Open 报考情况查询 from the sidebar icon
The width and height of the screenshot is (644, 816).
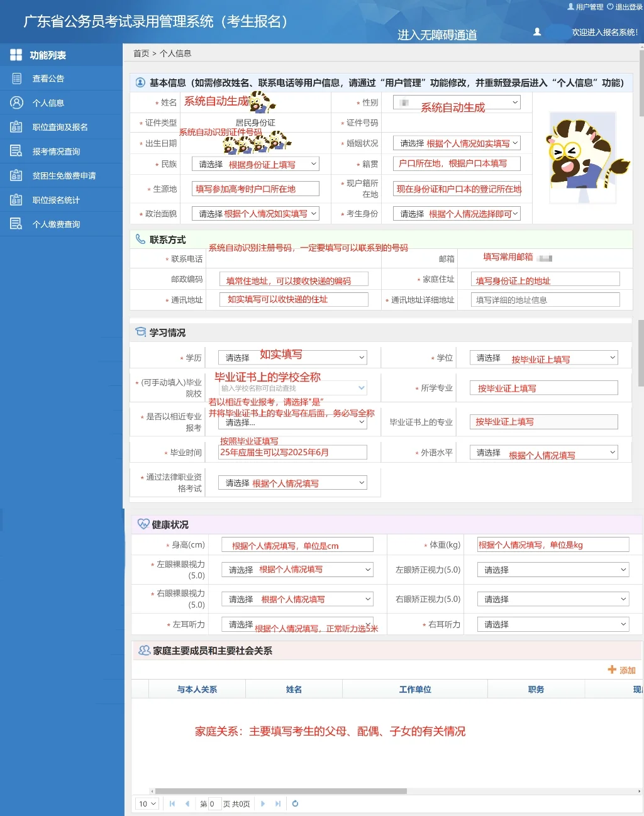point(16,151)
